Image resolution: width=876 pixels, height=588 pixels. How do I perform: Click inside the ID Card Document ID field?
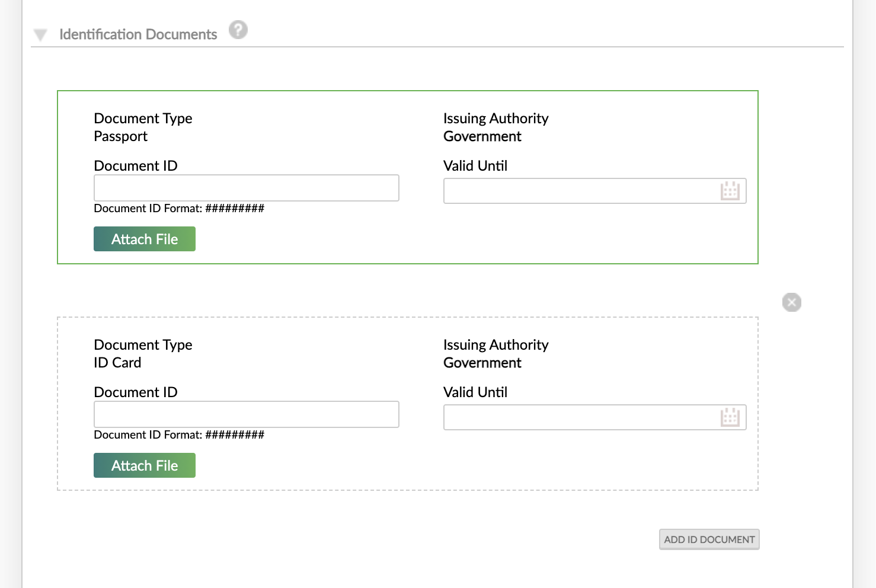point(246,414)
